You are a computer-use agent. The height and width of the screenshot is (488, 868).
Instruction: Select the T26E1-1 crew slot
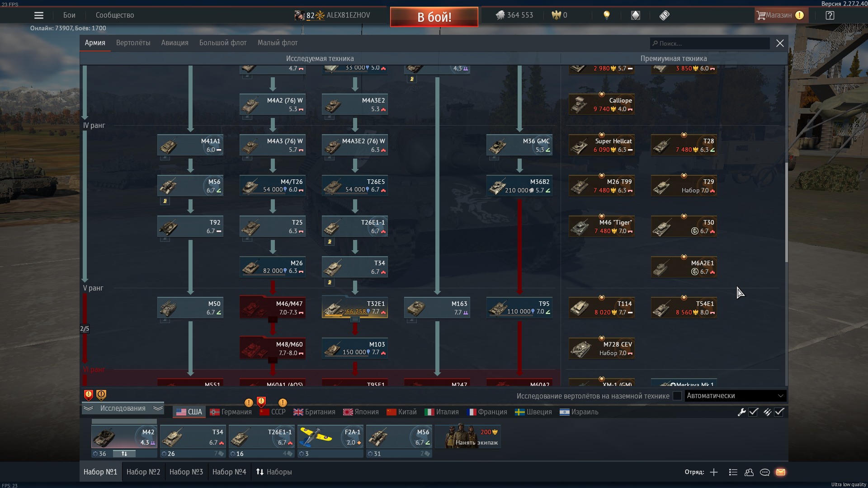262,436
